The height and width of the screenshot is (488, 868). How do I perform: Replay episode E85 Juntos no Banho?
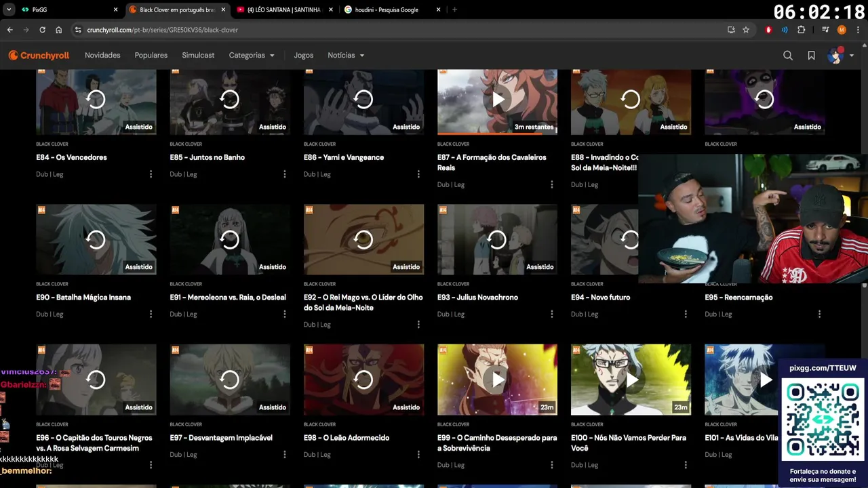point(229,100)
